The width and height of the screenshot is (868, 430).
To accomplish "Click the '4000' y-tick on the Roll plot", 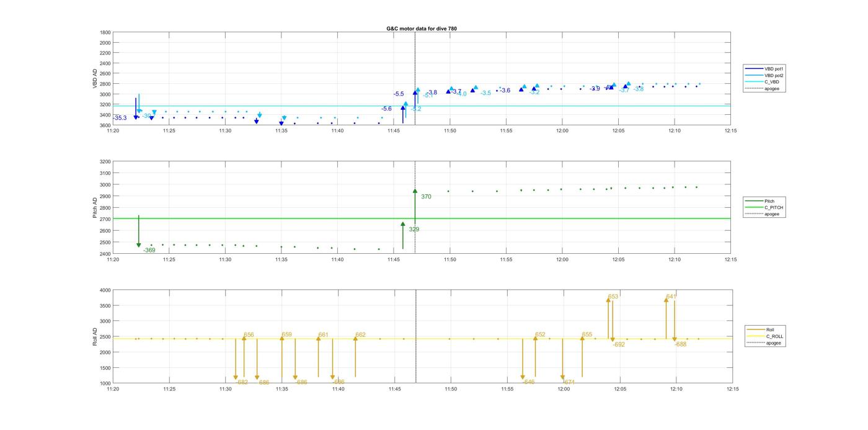I will coord(104,290).
